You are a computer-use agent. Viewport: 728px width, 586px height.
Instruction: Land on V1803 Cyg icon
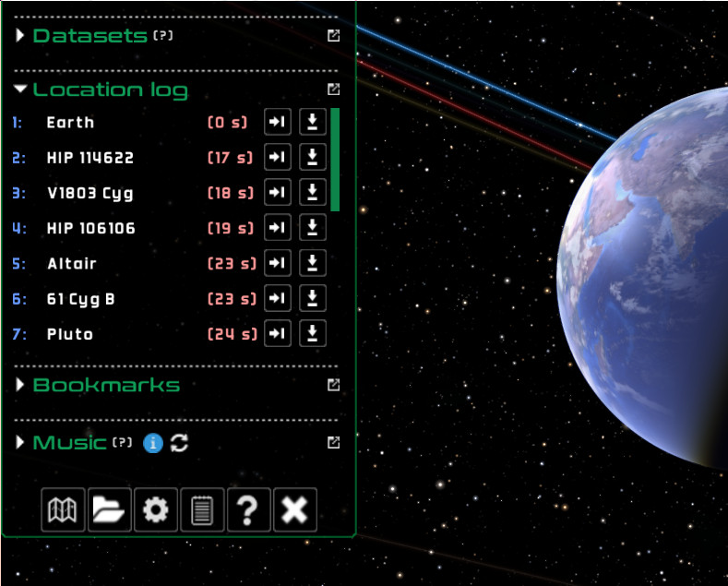click(313, 192)
